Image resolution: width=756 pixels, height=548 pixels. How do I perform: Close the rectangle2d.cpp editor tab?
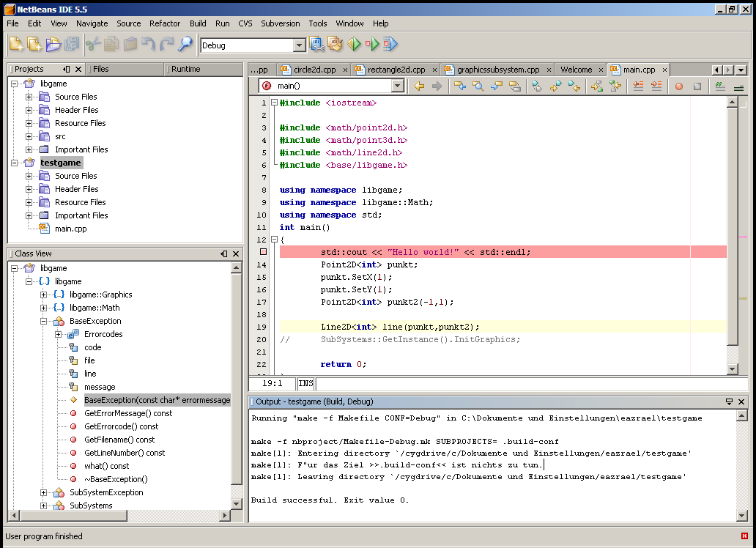click(x=434, y=70)
